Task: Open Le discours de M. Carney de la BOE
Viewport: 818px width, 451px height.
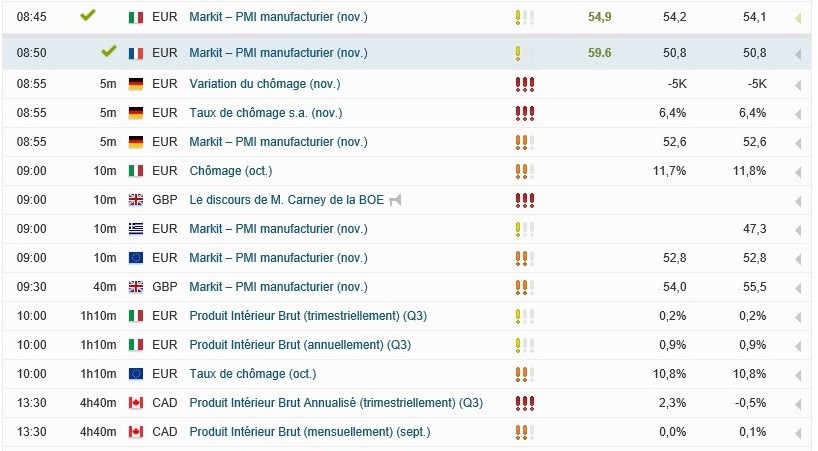Action: (286, 200)
